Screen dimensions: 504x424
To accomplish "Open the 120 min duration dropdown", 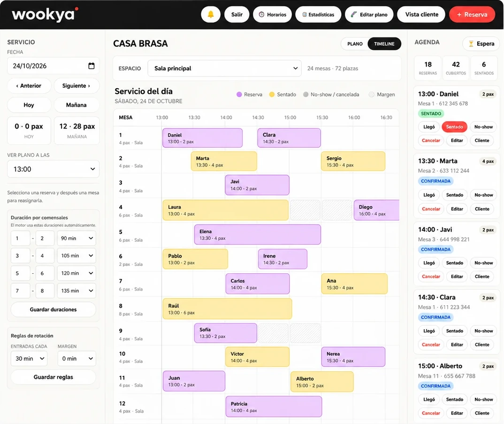I will [76, 273].
